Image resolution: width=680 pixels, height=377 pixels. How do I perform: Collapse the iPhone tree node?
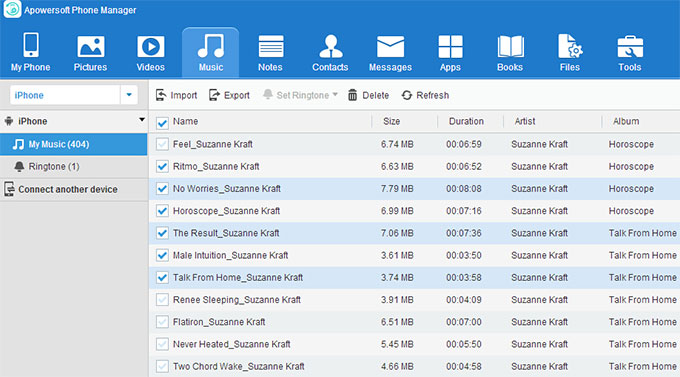[142, 120]
